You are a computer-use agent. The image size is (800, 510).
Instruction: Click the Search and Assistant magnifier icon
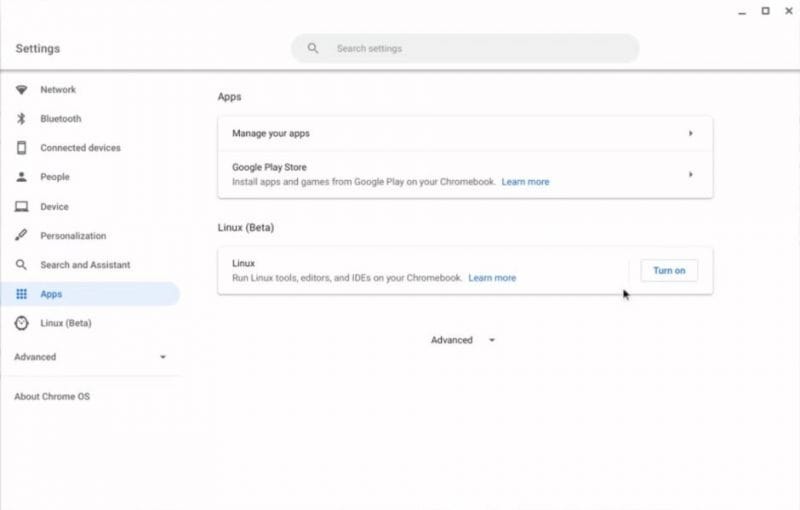(21, 265)
